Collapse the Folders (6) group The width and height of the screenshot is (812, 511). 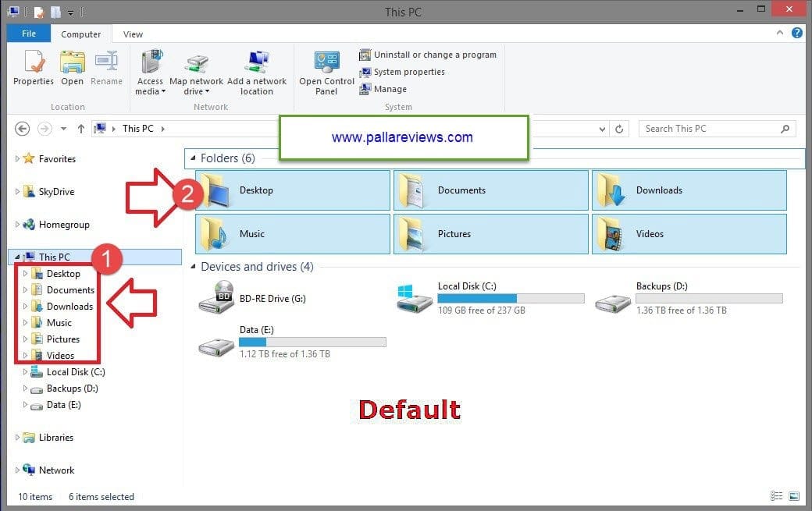click(193, 158)
